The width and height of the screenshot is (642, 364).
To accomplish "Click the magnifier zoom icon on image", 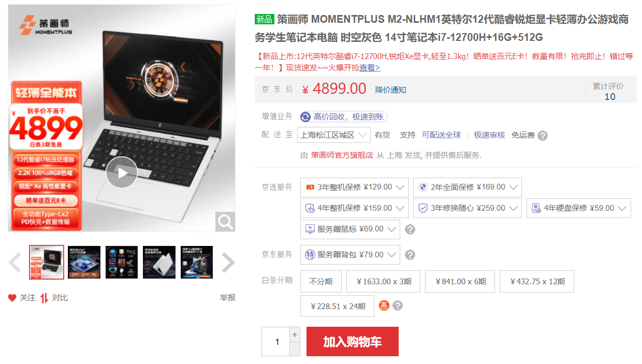I will pyautogui.click(x=225, y=222).
